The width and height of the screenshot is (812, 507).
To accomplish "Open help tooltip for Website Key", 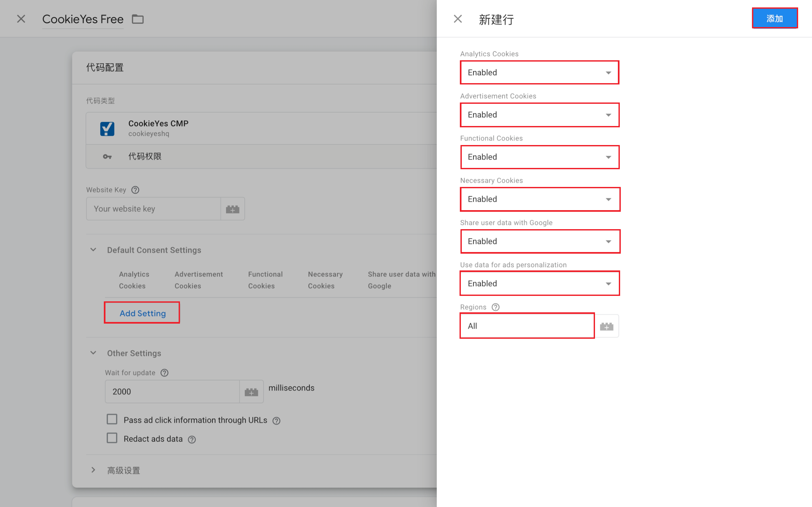I will point(135,190).
